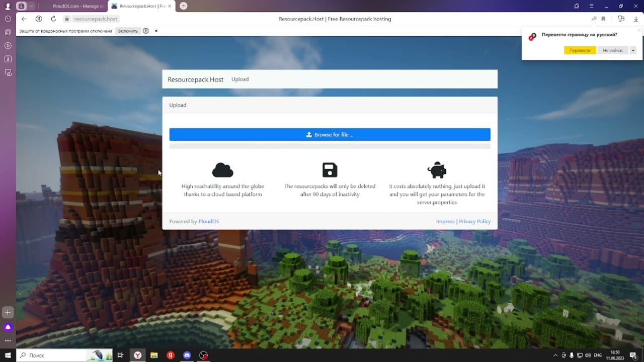Reload the current page

pyautogui.click(x=53, y=19)
